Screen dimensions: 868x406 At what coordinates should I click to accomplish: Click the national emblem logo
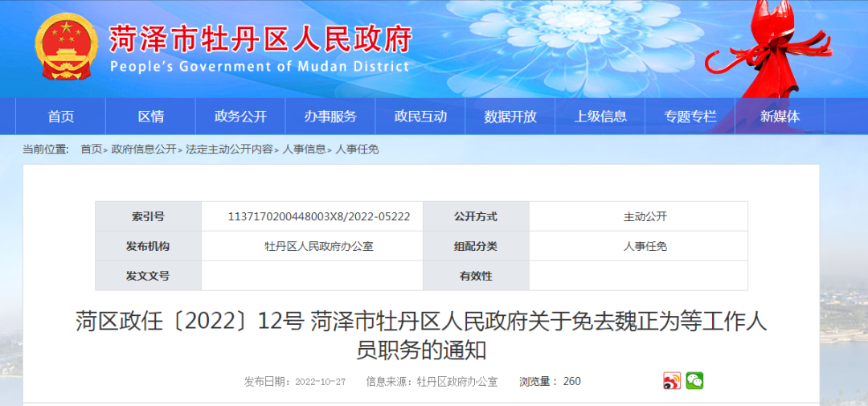click(x=66, y=47)
